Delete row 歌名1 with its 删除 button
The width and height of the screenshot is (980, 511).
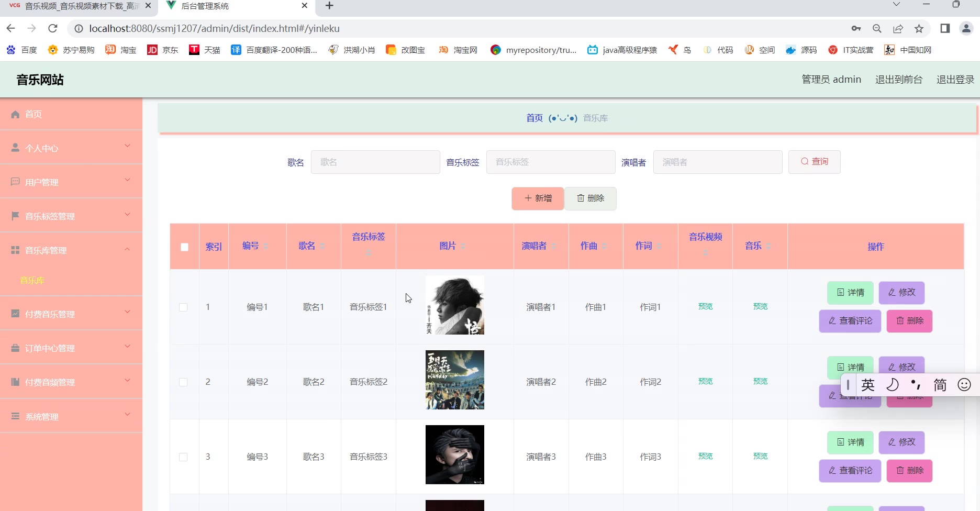pyautogui.click(x=909, y=321)
